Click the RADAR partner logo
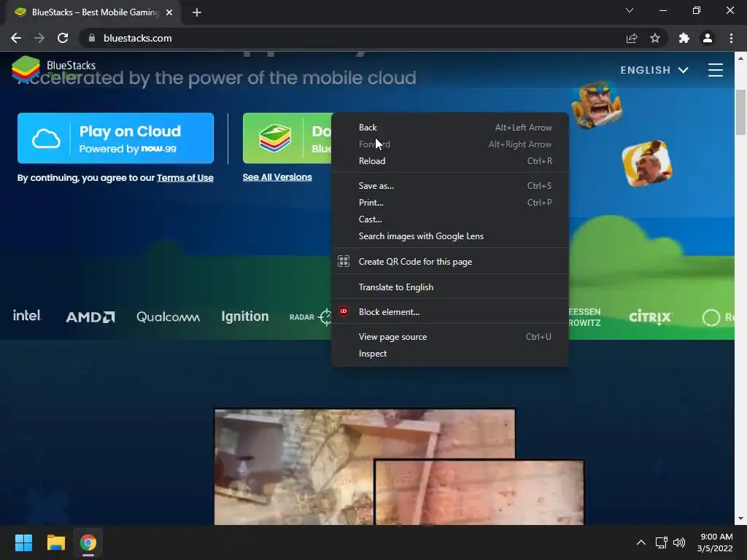This screenshot has height=560, width=747. point(310,317)
